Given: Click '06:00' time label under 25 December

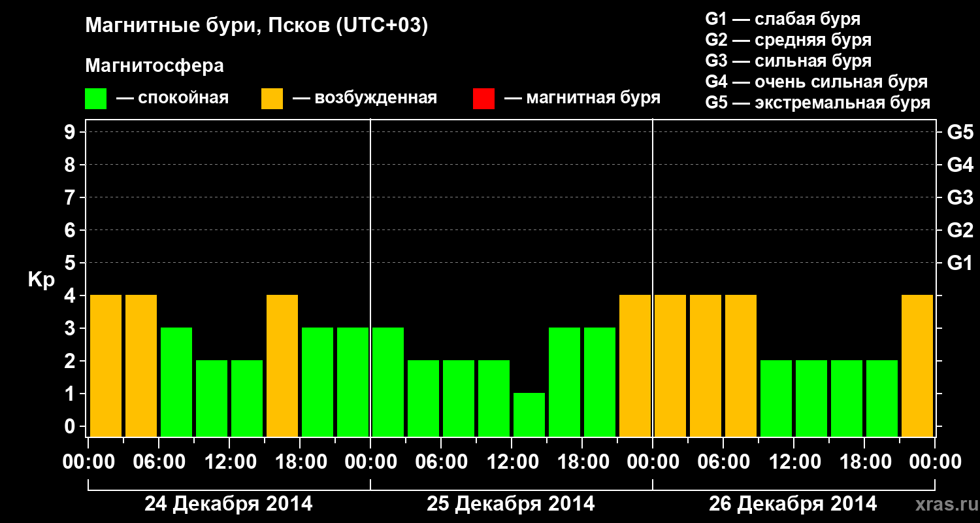Looking at the screenshot, I should [441, 462].
